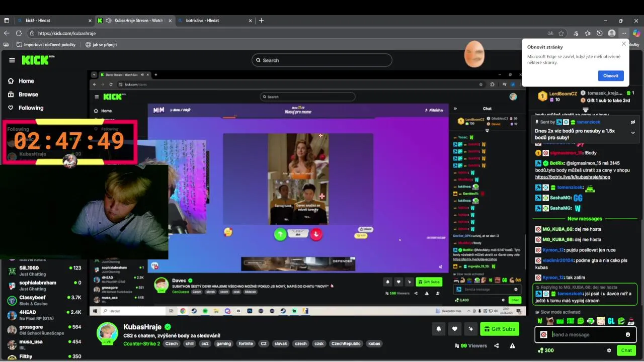Open Edge Settings and more menu
The image size is (644, 362).
click(624, 33)
